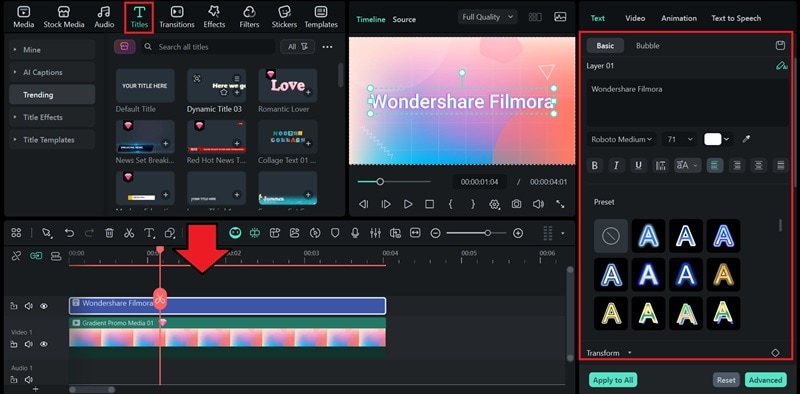Screen dimensions: 800x394
Task: Delete clip with the trash icon
Action: tap(109, 233)
